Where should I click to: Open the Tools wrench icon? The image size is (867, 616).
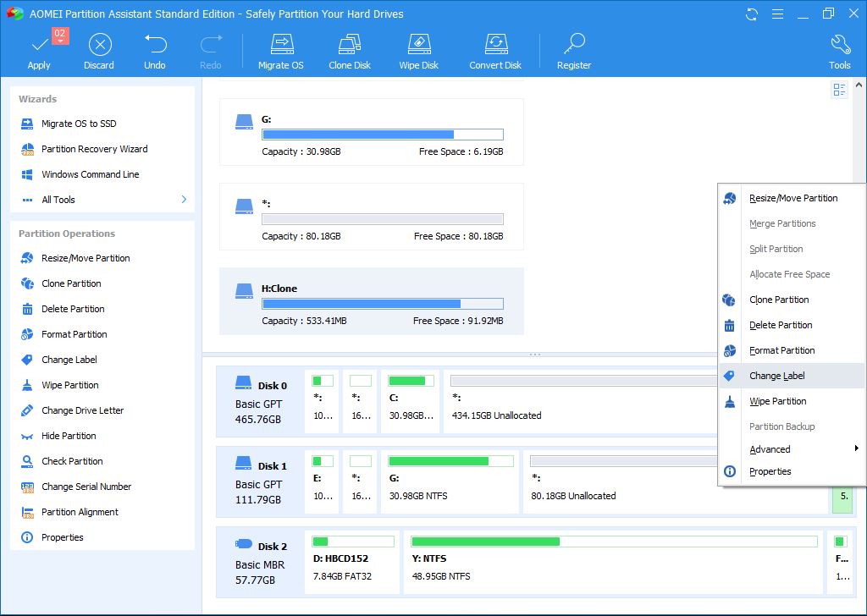click(839, 45)
